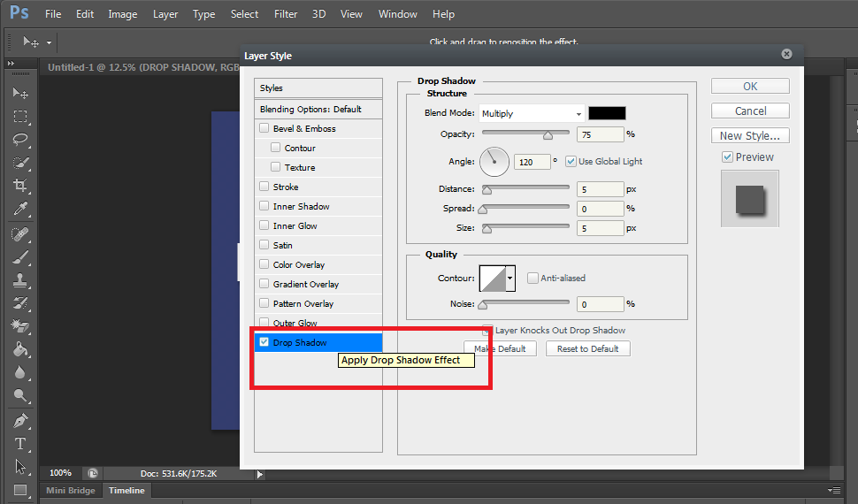
Task: Open the black shadow color swatch
Action: point(607,113)
